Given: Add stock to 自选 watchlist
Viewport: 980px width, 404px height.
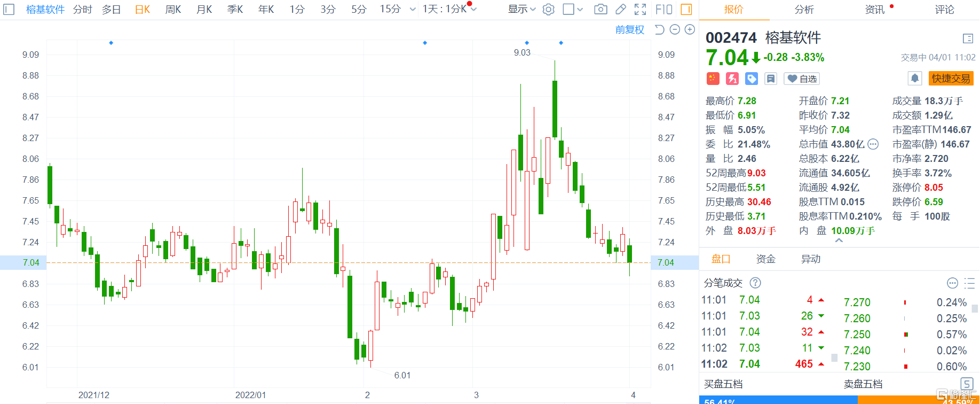Looking at the screenshot, I should click(802, 79).
